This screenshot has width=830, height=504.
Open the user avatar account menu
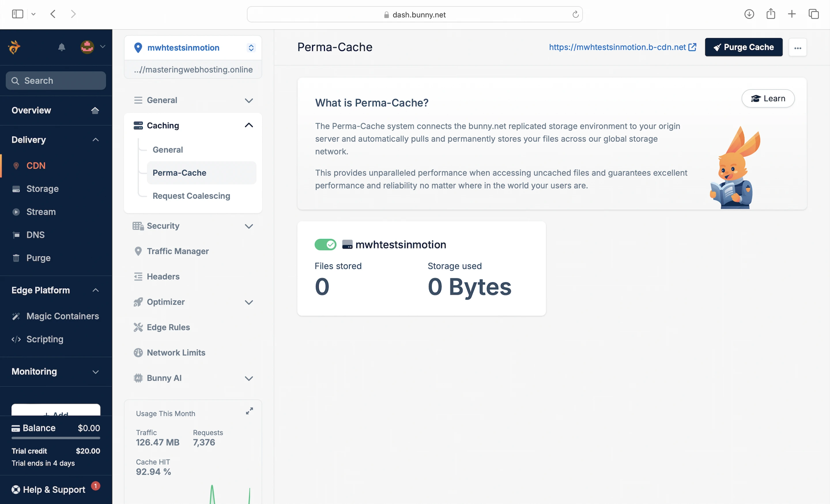(x=88, y=47)
